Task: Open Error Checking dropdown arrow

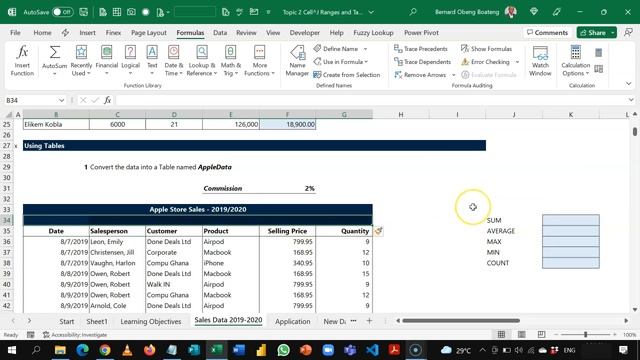Action: point(517,62)
